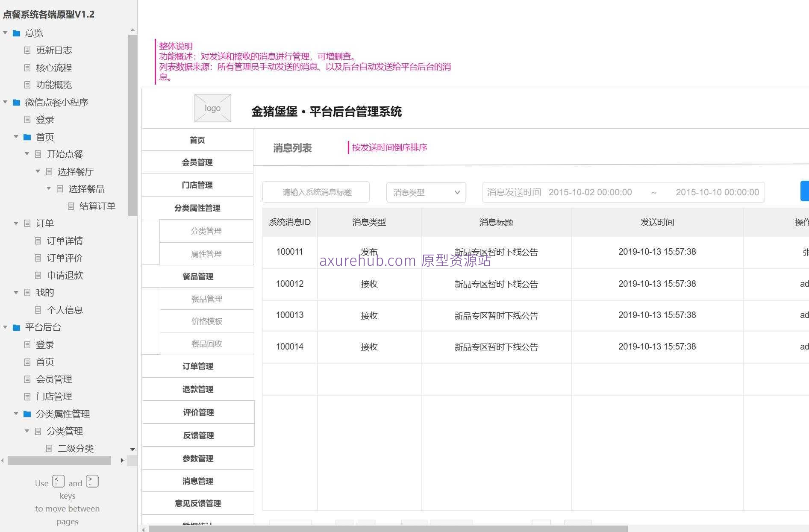Image resolution: width=809 pixels, height=532 pixels.
Task: Select 意见反馈管理 in the admin side menu
Action: [x=198, y=503]
